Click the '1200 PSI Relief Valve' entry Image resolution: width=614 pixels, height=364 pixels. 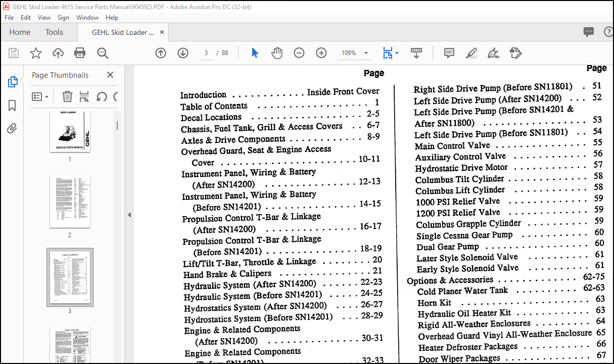[458, 213]
